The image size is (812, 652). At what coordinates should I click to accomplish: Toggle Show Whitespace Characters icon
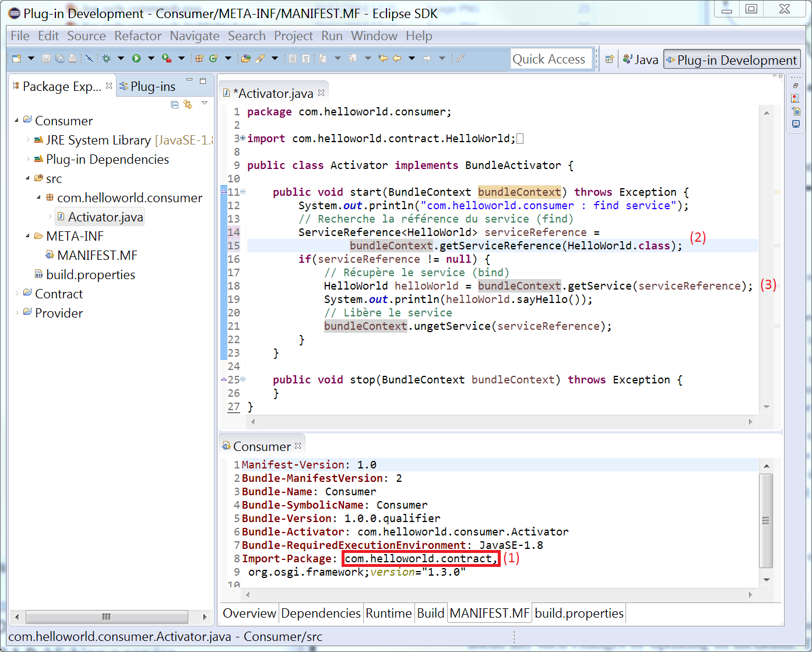click(305, 58)
